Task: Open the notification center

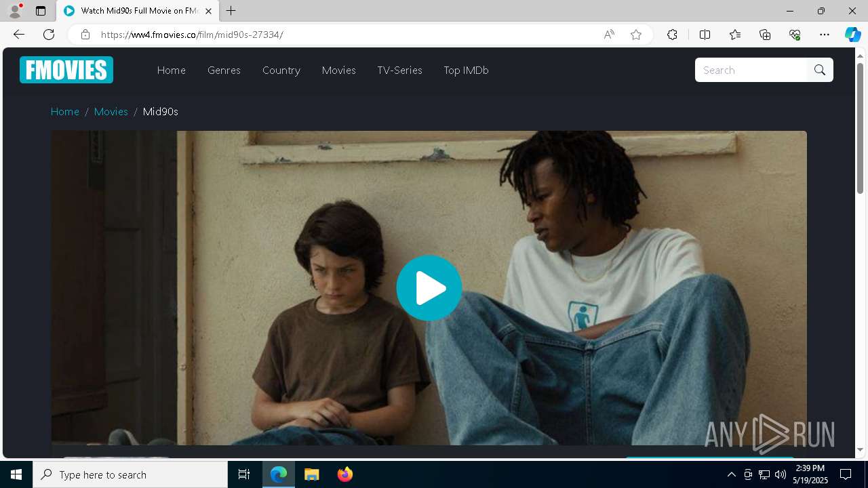Action: coord(846,474)
